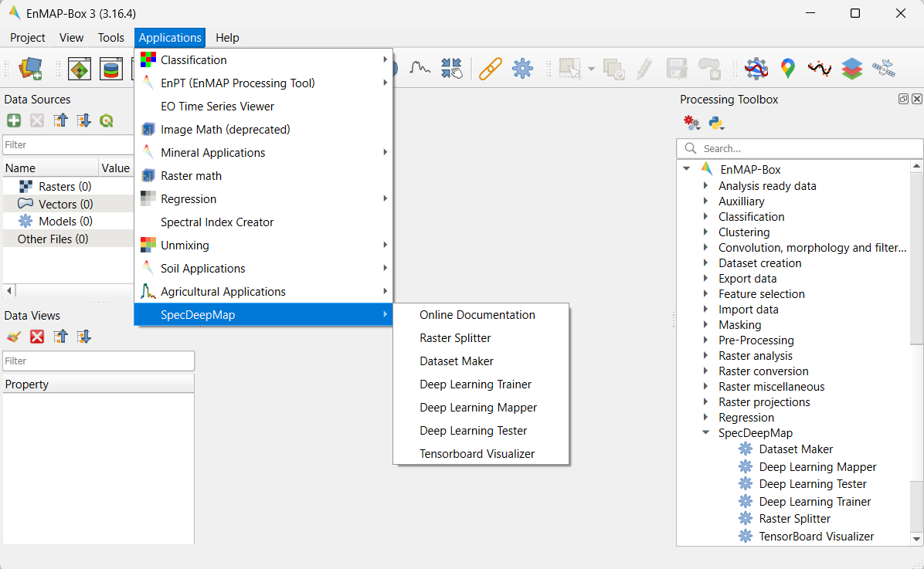Open the Tools menu

tap(110, 38)
